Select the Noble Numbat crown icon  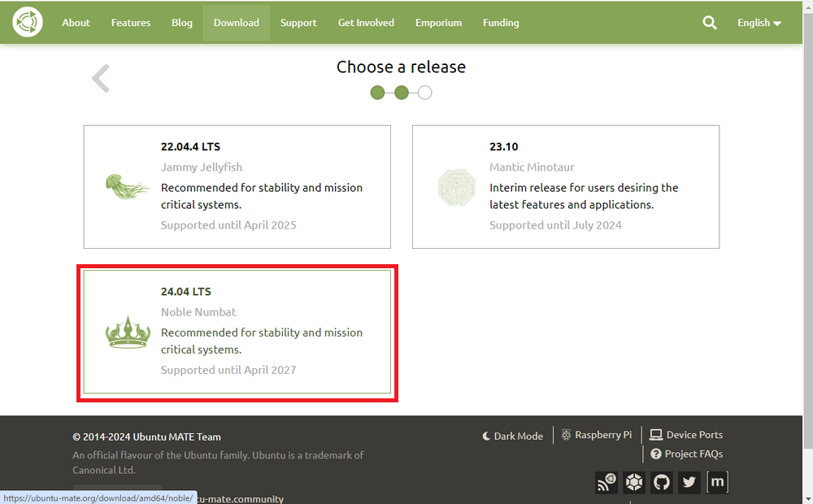(x=127, y=332)
